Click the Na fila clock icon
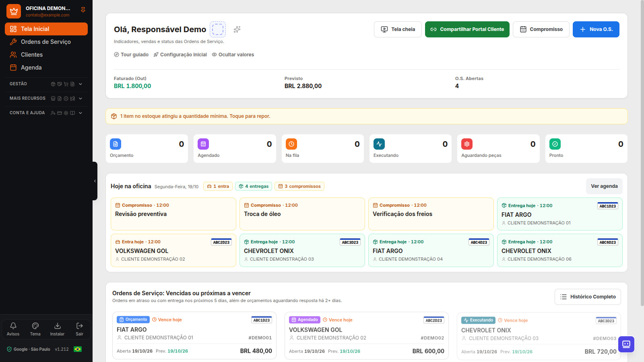Viewport: 644px width, 362px height. click(x=291, y=144)
